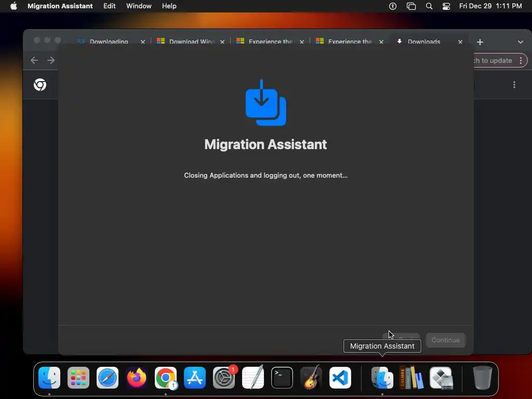Close the Downloading tab in Chrome

point(143,42)
